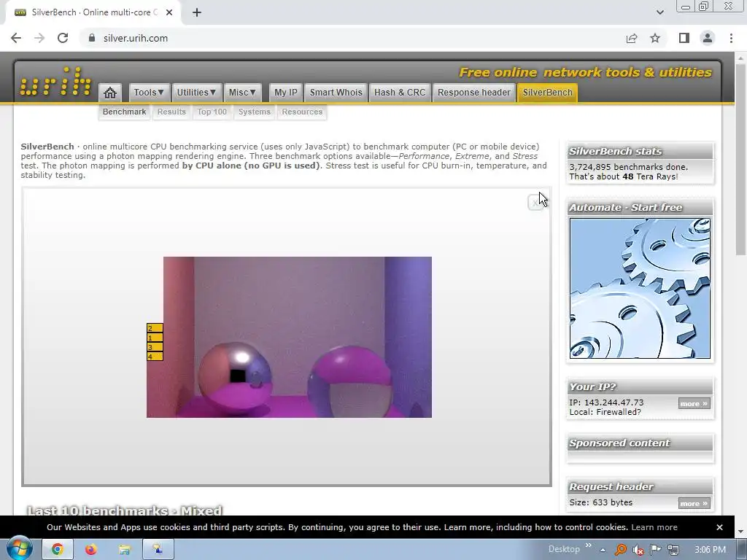Open the My IP page
The width and height of the screenshot is (747, 560).
286,93
